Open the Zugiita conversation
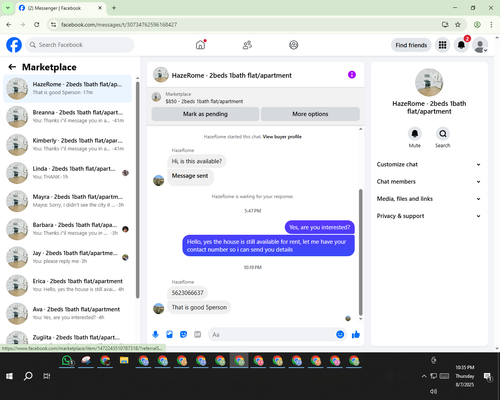Screen dimensions: 500x400 click(x=67, y=337)
